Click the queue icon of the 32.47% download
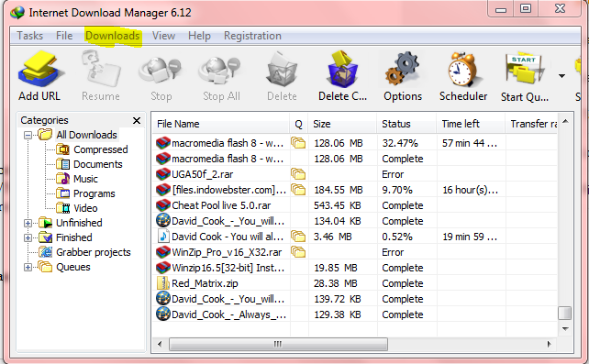The height and width of the screenshot is (364, 589). pyautogui.click(x=298, y=143)
